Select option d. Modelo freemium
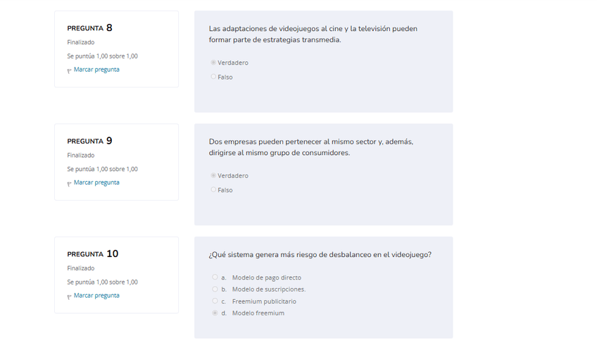 pyautogui.click(x=215, y=313)
